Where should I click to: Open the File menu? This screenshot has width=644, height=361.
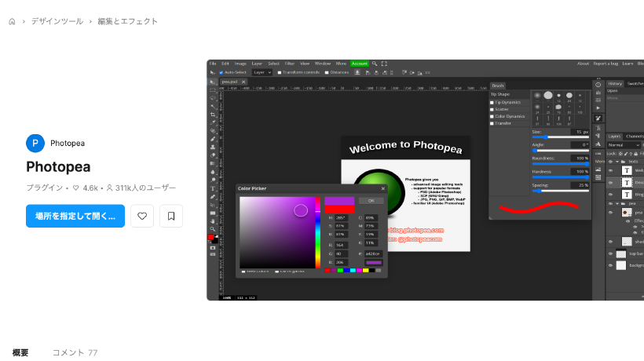(213, 64)
